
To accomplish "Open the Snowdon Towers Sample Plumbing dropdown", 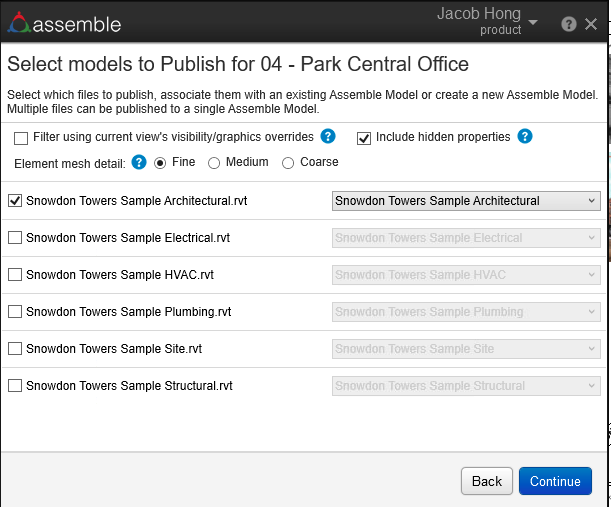I will pyautogui.click(x=466, y=312).
